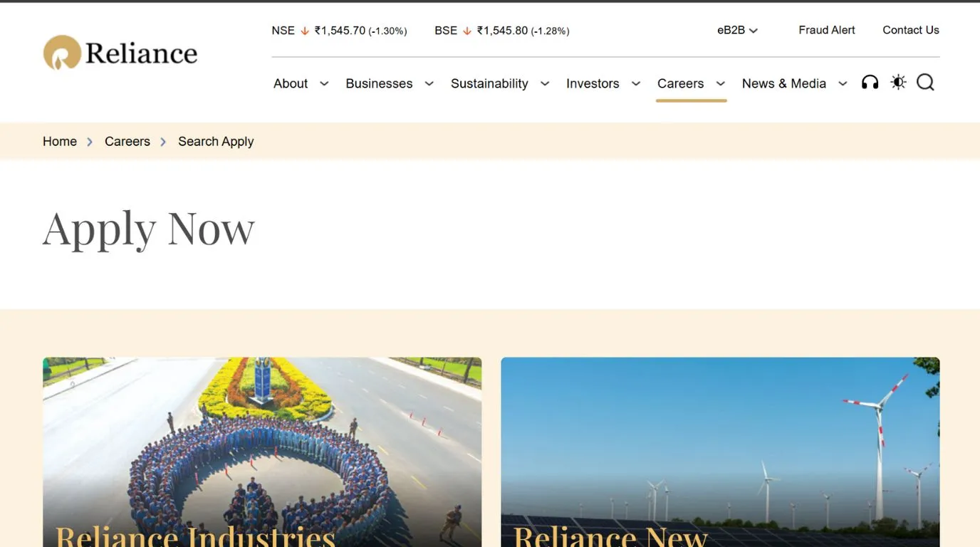Toggle the contrast display icon
The image size is (980, 547).
click(898, 82)
